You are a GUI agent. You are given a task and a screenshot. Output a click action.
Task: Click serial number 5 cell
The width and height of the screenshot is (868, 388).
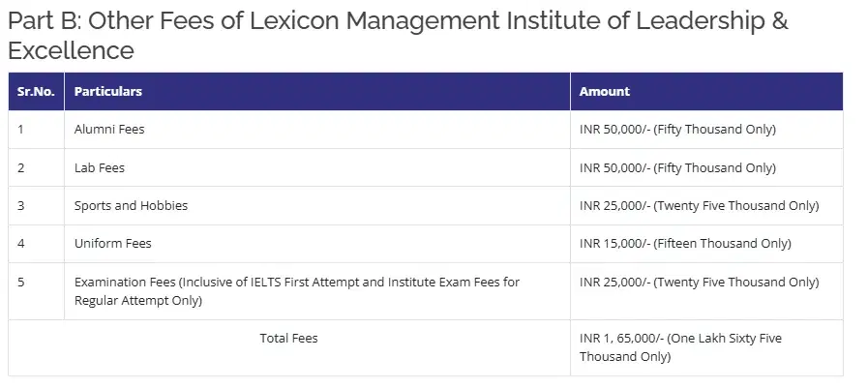click(21, 282)
